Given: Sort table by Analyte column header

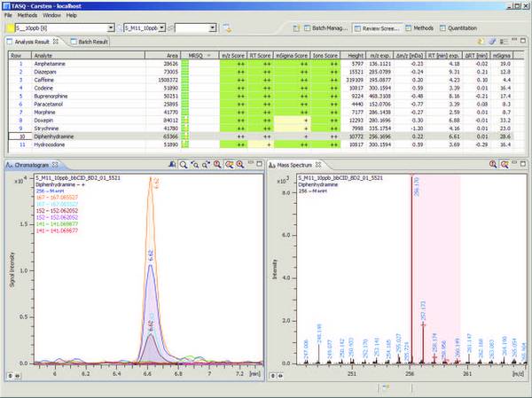Looking at the screenshot, I should pyautogui.click(x=88, y=55).
